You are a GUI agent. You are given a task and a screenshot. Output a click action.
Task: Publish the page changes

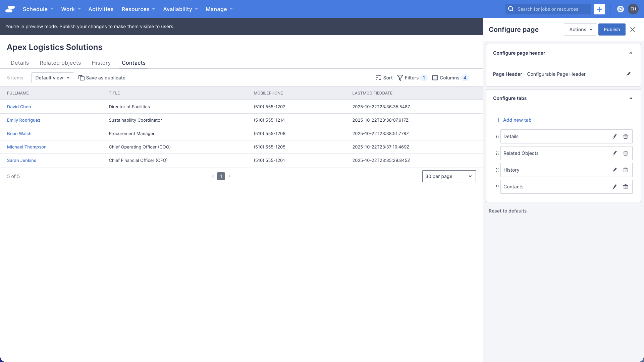click(612, 29)
